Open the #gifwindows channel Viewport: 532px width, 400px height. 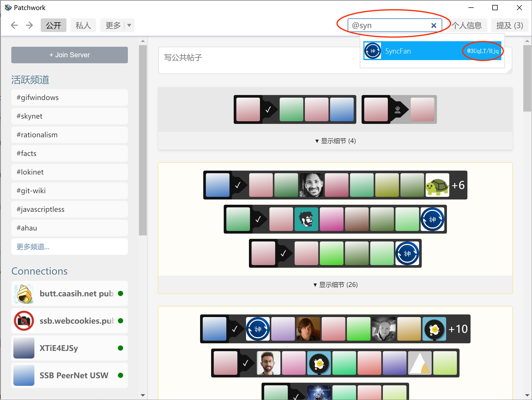click(x=70, y=97)
